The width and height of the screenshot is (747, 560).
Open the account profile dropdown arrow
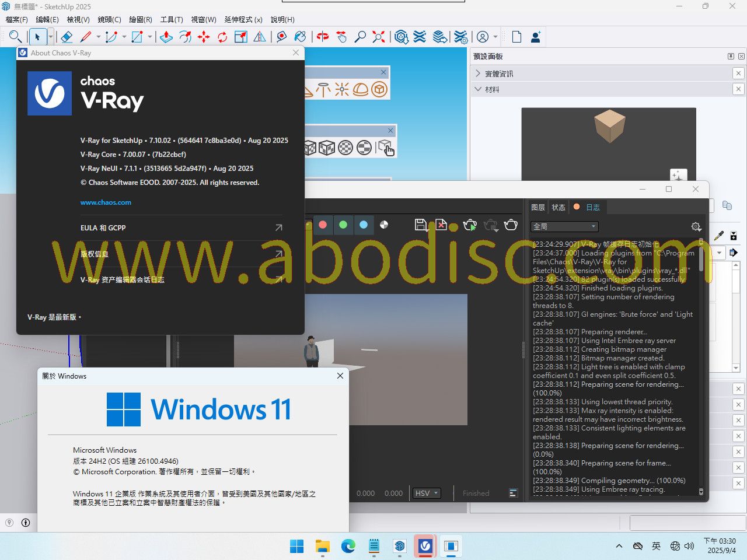point(495,37)
